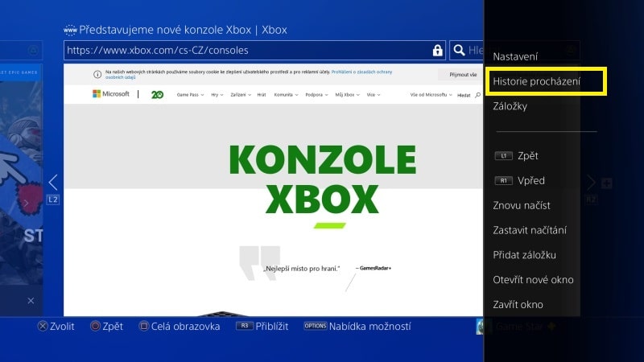Click the Xbox 20 anniversary logo
Screen dimensions: 644x362
157,95
